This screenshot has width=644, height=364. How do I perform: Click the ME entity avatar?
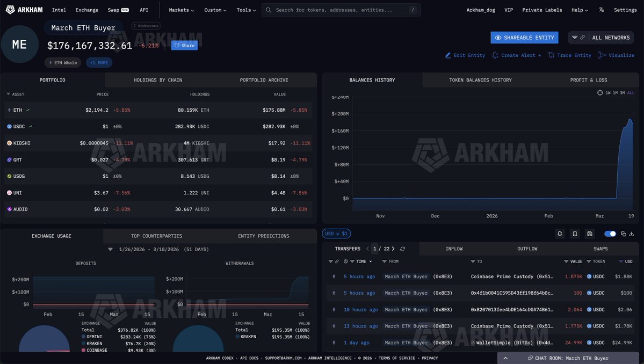(19, 45)
